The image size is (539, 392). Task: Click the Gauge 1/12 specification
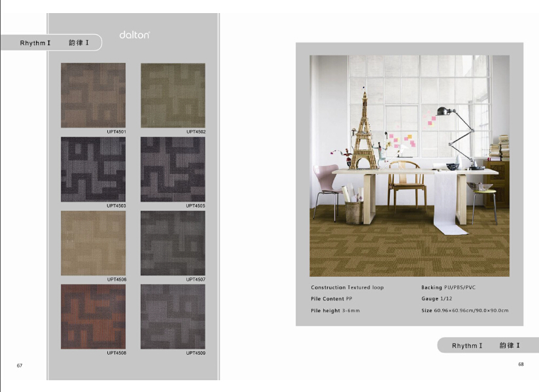[438, 298]
